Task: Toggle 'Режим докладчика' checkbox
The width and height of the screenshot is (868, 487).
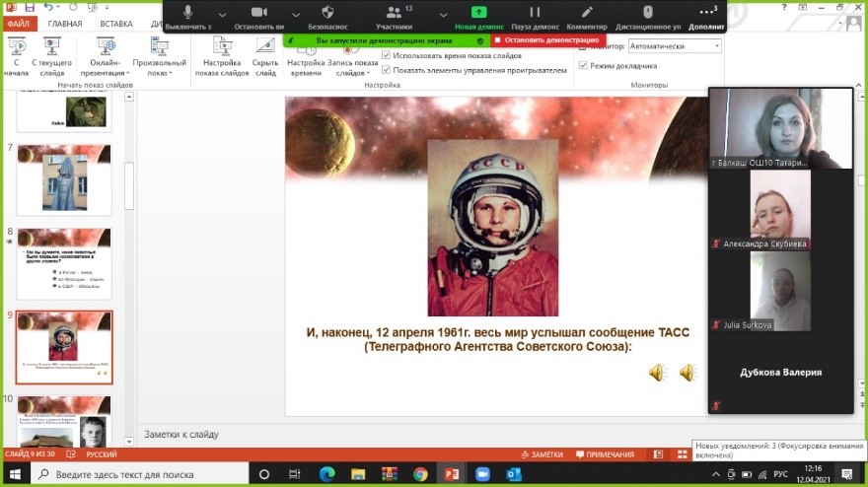Action: [x=583, y=66]
